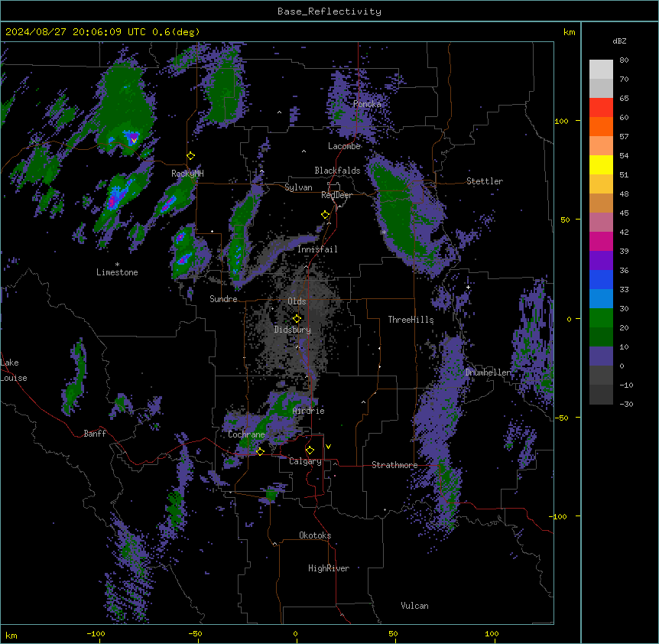Click the Sylvan label
The image size is (659, 644).
298,187
